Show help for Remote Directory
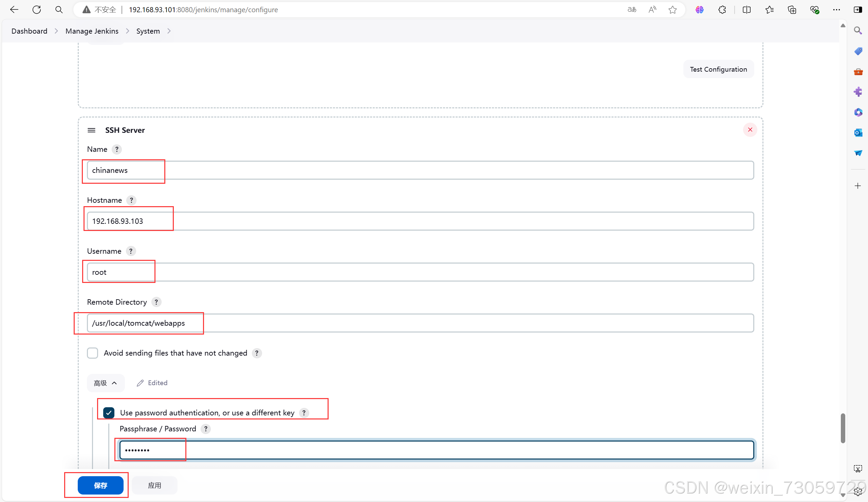 (156, 302)
